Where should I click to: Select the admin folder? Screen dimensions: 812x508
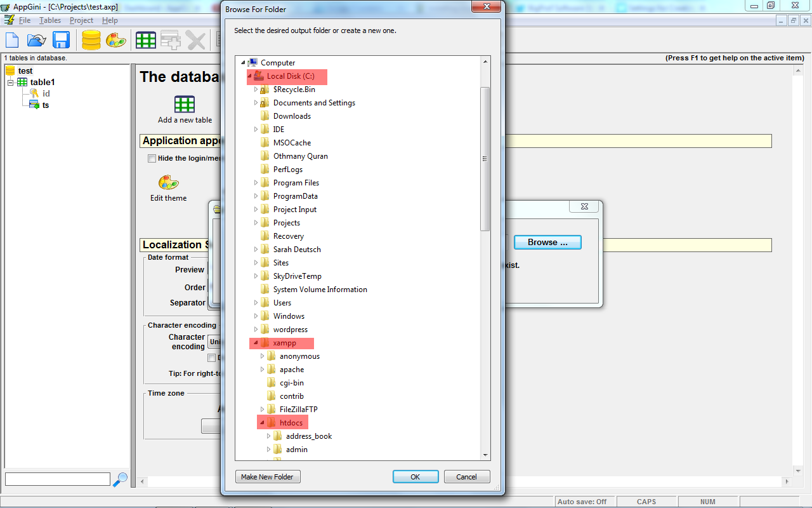pos(297,450)
